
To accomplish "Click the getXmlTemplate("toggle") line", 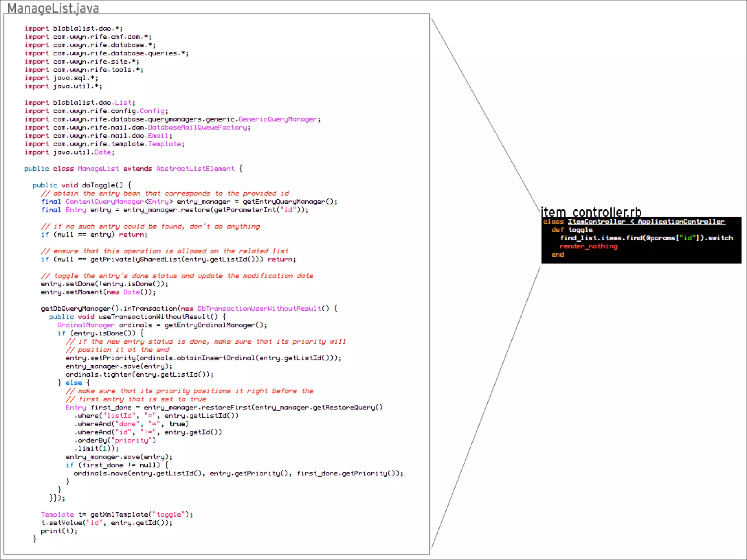I will pos(117,514).
